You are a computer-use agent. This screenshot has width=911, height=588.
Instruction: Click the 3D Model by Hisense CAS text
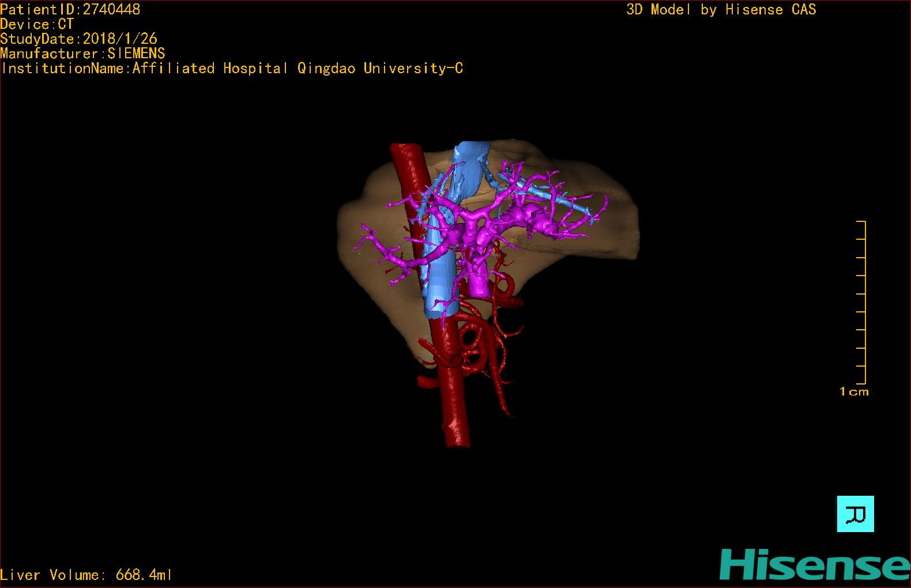(x=721, y=9)
